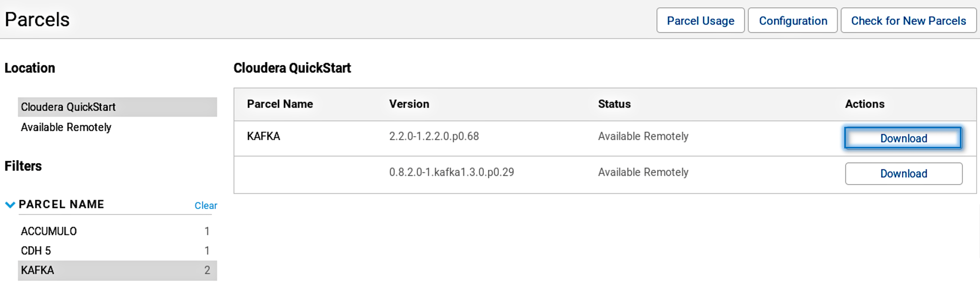Click the Actions column header

pos(865,104)
